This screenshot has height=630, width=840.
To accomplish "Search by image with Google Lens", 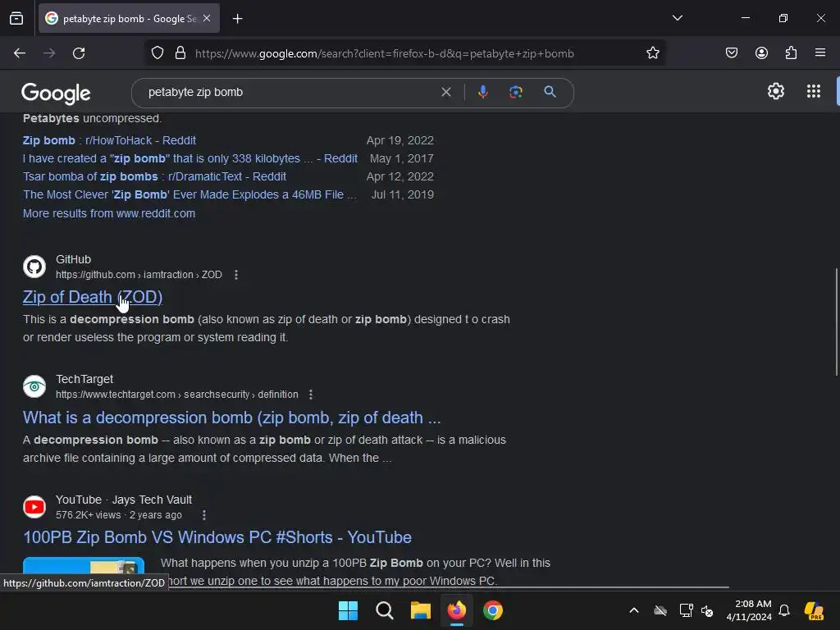I will coord(515,92).
